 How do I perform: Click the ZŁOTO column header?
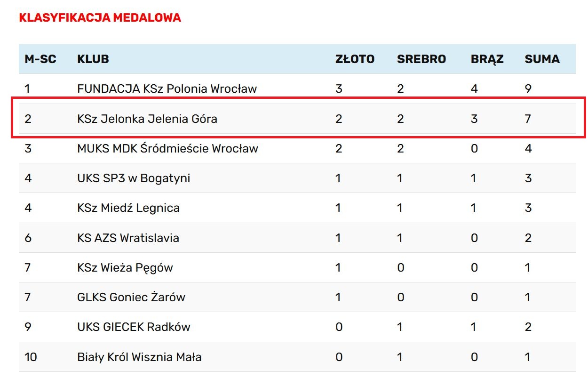(355, 59)
